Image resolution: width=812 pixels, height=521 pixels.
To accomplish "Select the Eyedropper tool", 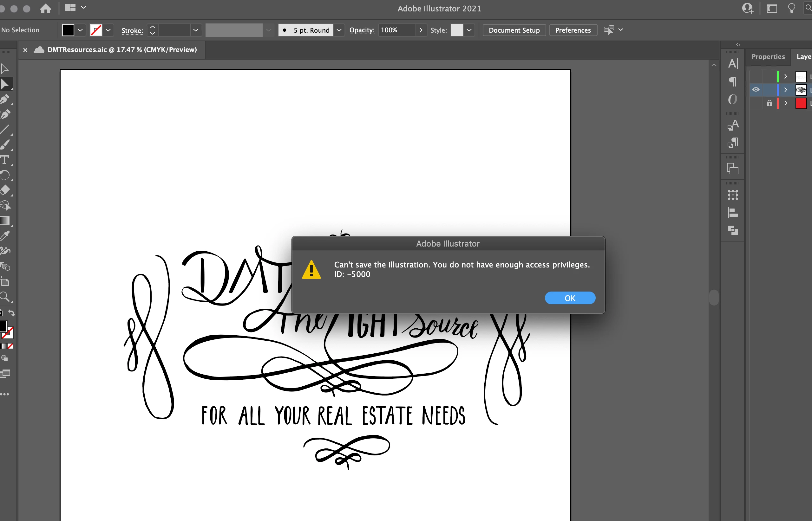I will (5, 236).
